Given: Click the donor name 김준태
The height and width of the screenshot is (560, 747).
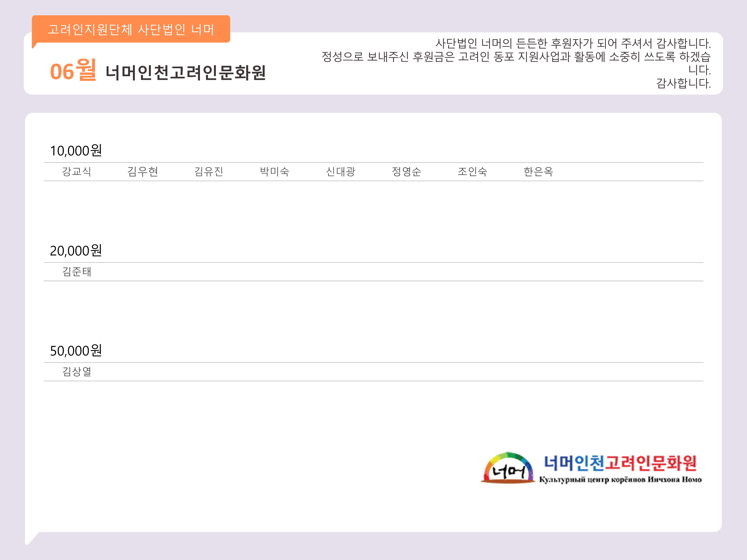Looking at the screenshot, I should pyautogui.click(x=77, y=272).
